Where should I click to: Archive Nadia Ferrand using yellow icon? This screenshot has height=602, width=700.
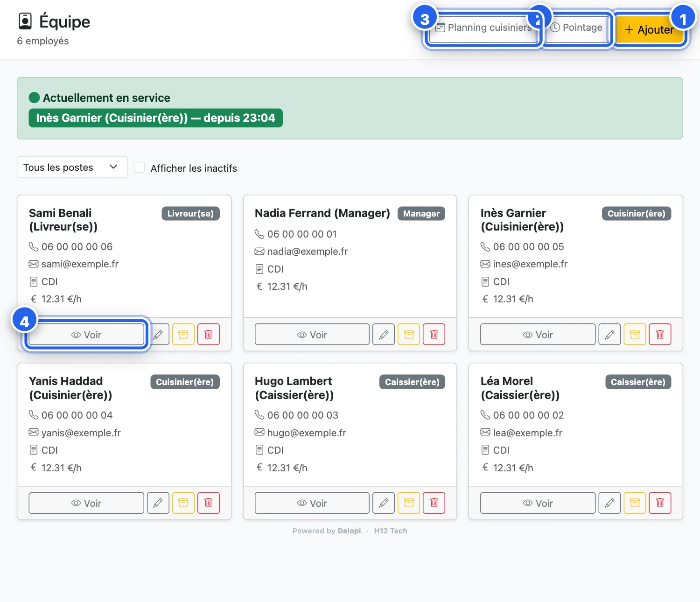tap(409, 335)
